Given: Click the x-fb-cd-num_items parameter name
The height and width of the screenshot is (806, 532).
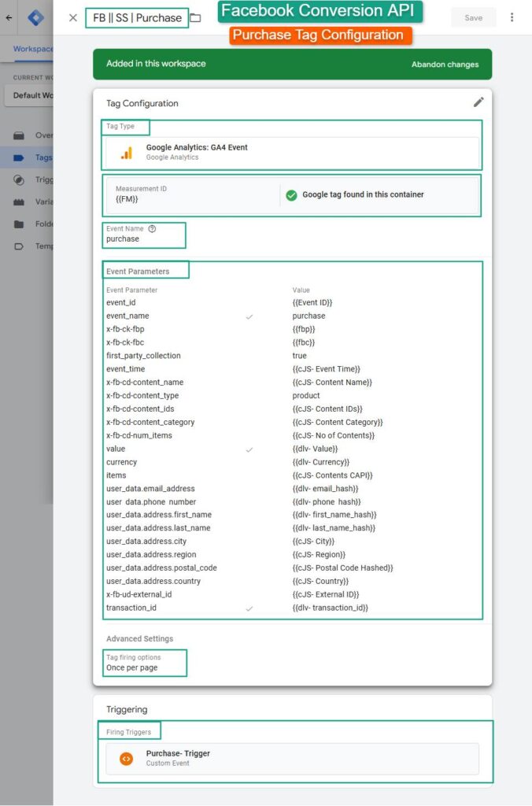Looking at the screenshot, I should click(139, 435).
